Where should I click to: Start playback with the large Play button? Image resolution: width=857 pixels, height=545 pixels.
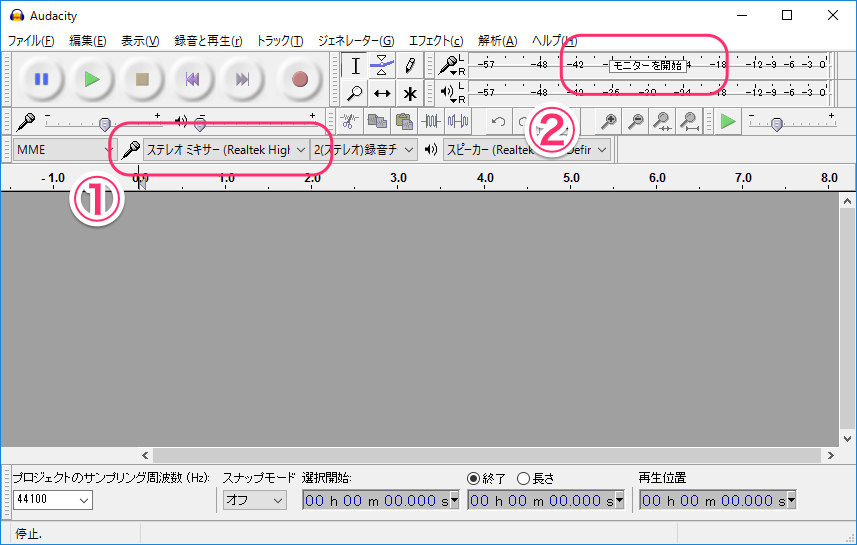coord(92,79)
